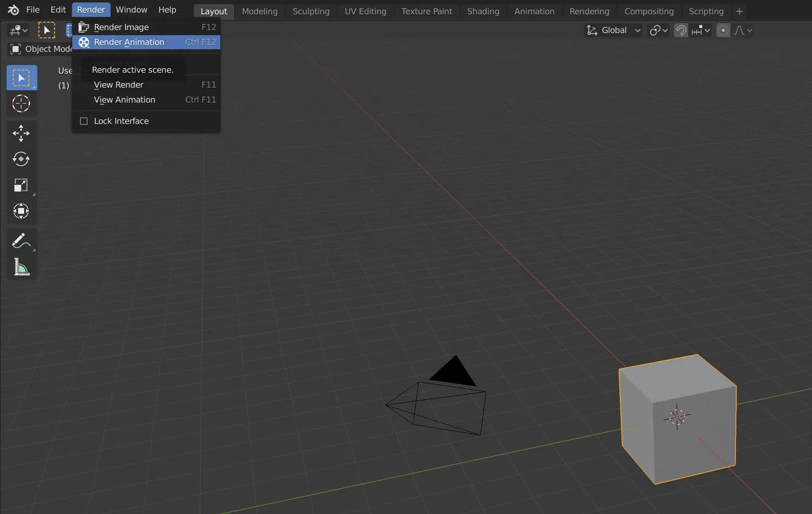The height and width of the screenshot is (514, 812).
Task: Enable the Lock Interface checkbox
Action: coord(84,121)
